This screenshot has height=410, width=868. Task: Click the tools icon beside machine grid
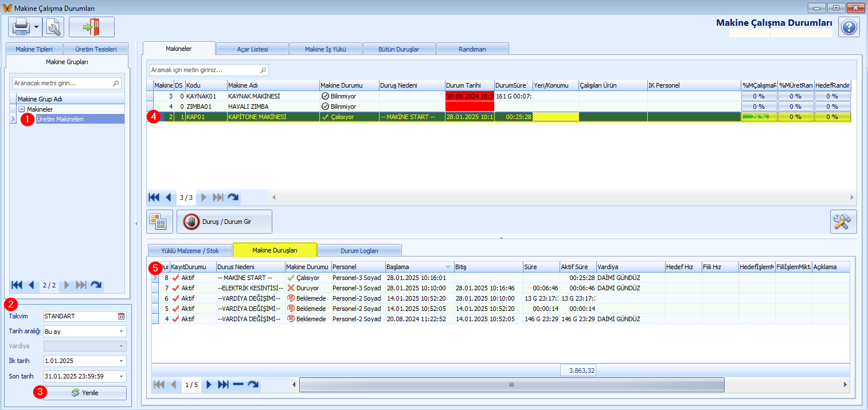(x=843, y=222)
